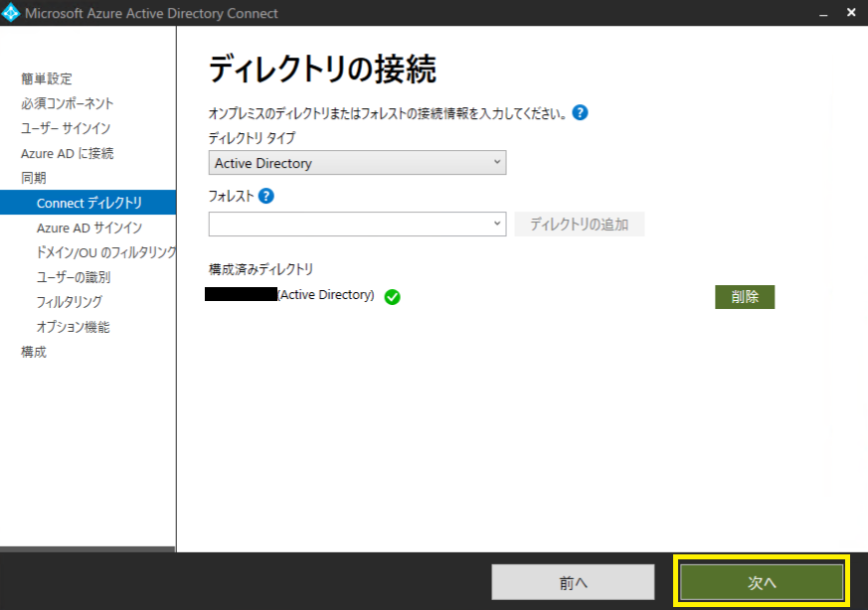
Task: Expand the フォレスト combo box
Action: click(x=357, y=224)
